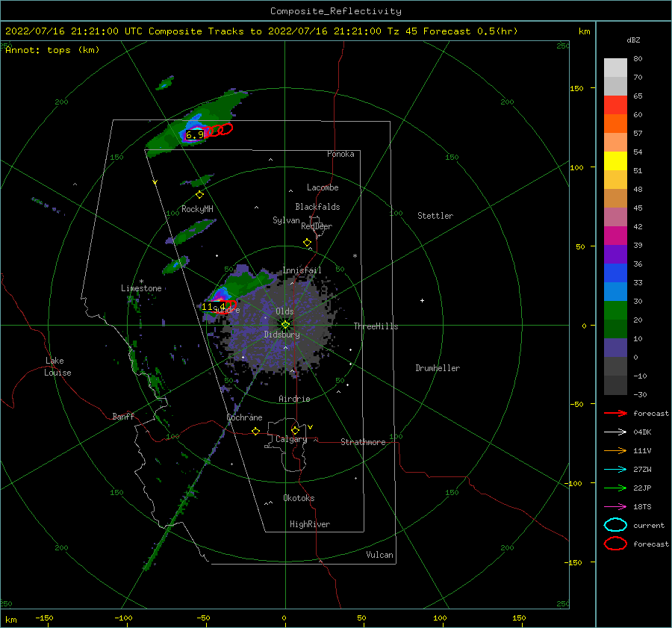This screenshot has height=628, width=672.
Task: Select the green 22JP track arrow
Action: (615, 488)
